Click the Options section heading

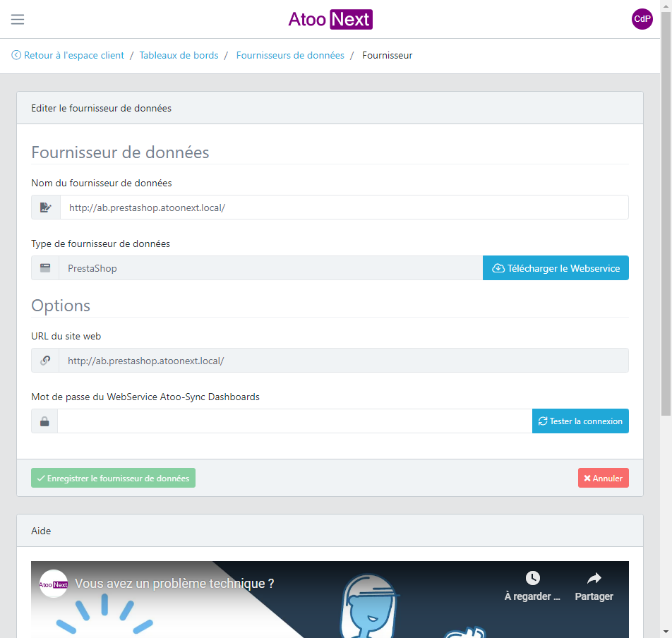[x=61, y=306]
